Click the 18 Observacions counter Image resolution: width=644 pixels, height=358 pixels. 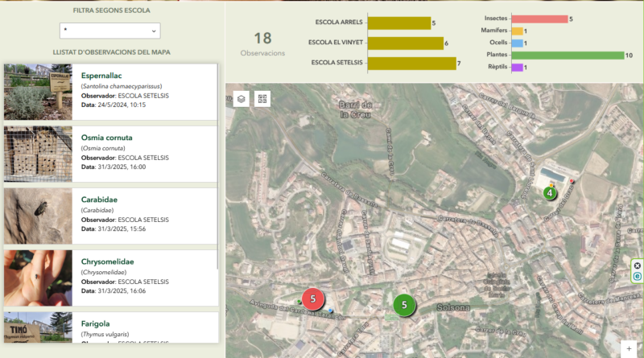tap(262, 43)
